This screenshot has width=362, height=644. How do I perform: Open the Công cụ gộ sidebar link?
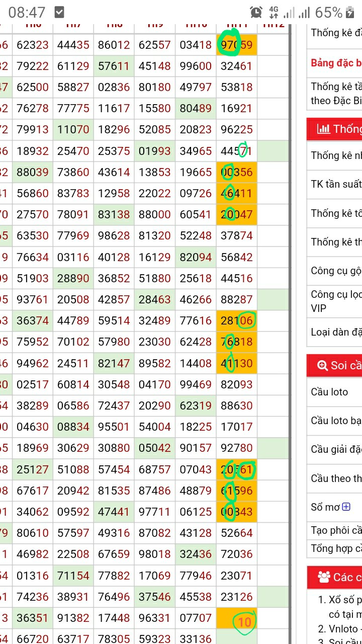[336, 271]
